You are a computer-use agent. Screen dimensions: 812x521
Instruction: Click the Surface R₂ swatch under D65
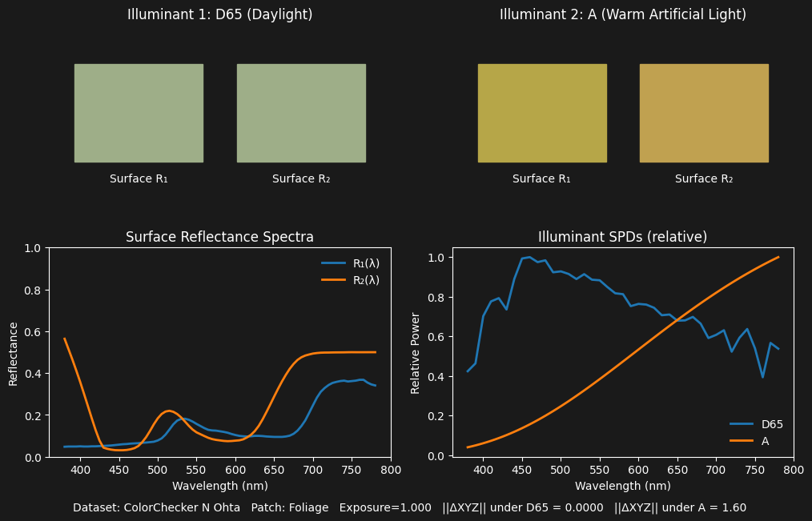click(x=301, y=113)
